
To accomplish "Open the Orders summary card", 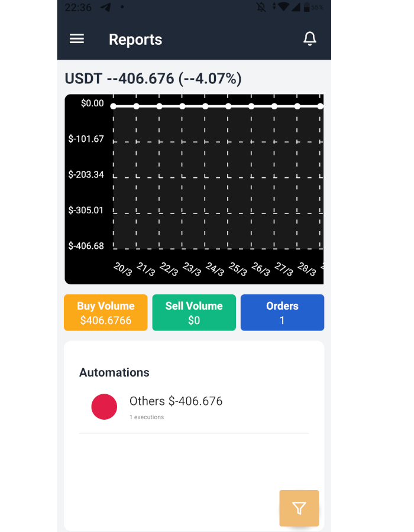I will point(282,312).
